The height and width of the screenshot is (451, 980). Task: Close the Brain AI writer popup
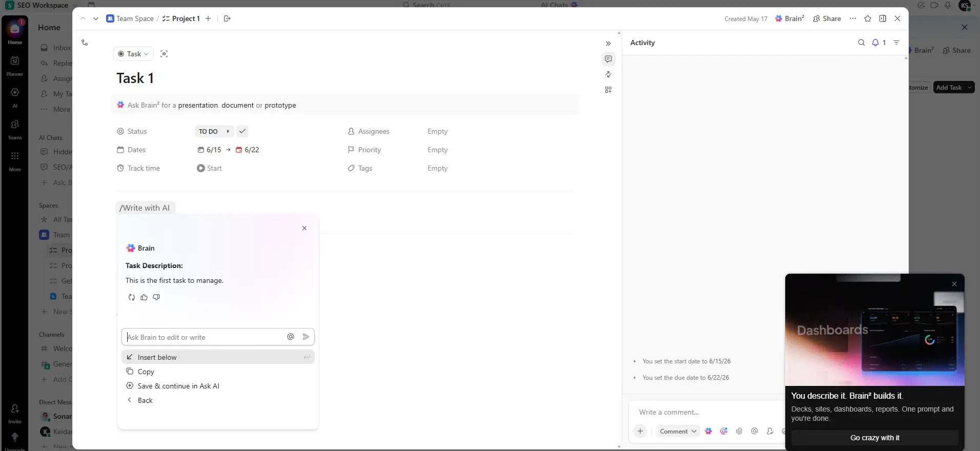coord(304,228)
